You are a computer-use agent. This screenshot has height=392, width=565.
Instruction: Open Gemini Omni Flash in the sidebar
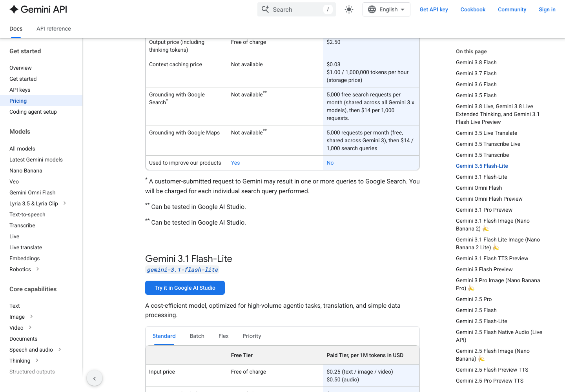pyautogui.click(x=33, y=192)
